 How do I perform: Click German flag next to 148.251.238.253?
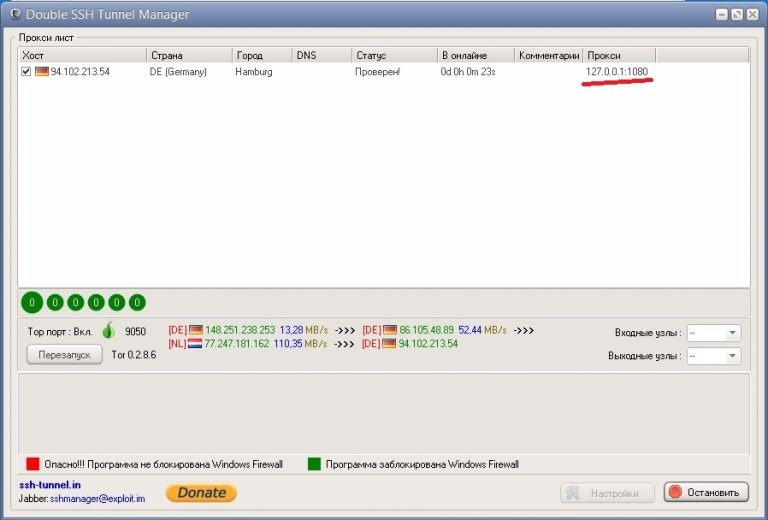(x=196, y=330)
